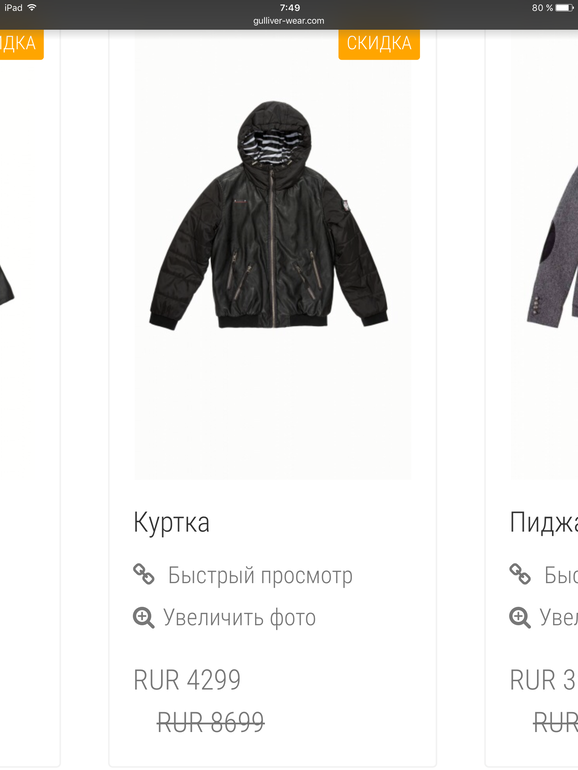The image size is (578, 770).
Task: Open the Пиджак product title
Action: (544, 522)
